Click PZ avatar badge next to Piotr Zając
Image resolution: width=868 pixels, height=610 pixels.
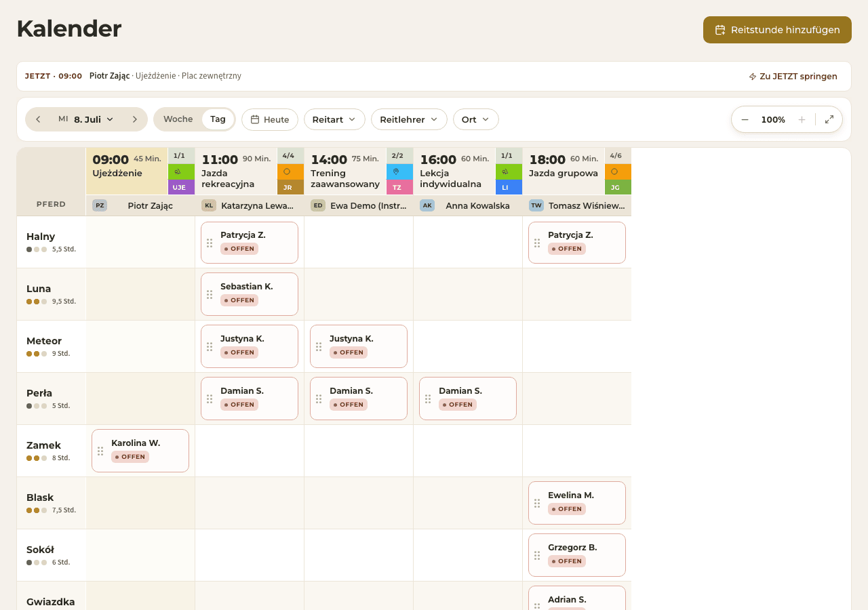(x=100, y=205)
